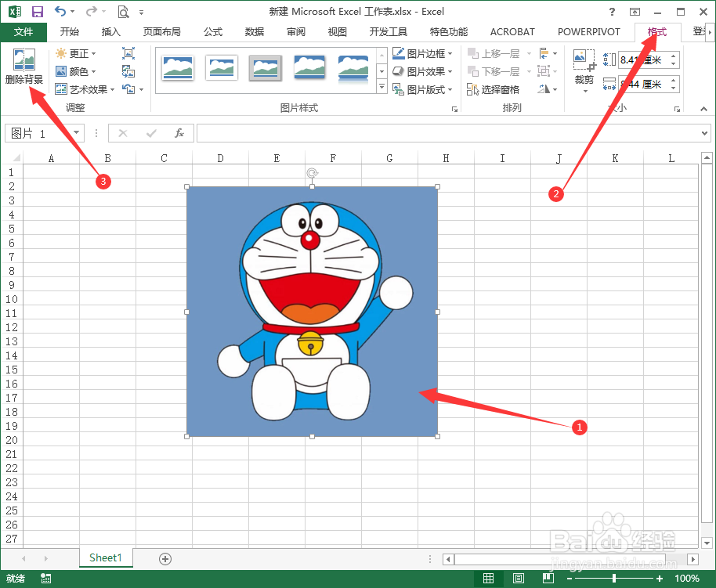
Task: Open Picture Border (图片边框) dropdown
Action: (x=423, y=53)
